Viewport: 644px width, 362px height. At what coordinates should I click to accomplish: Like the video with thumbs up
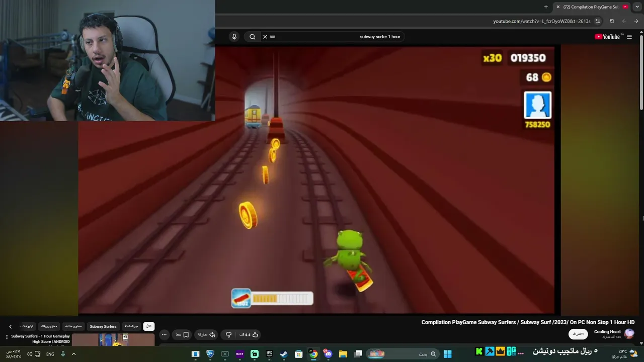click(249, 335)
